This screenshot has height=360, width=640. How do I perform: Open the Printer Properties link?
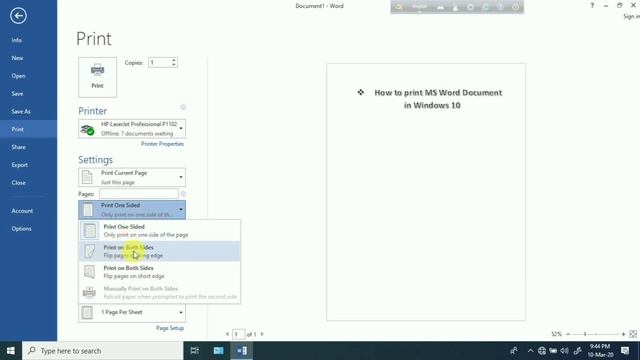162,144
